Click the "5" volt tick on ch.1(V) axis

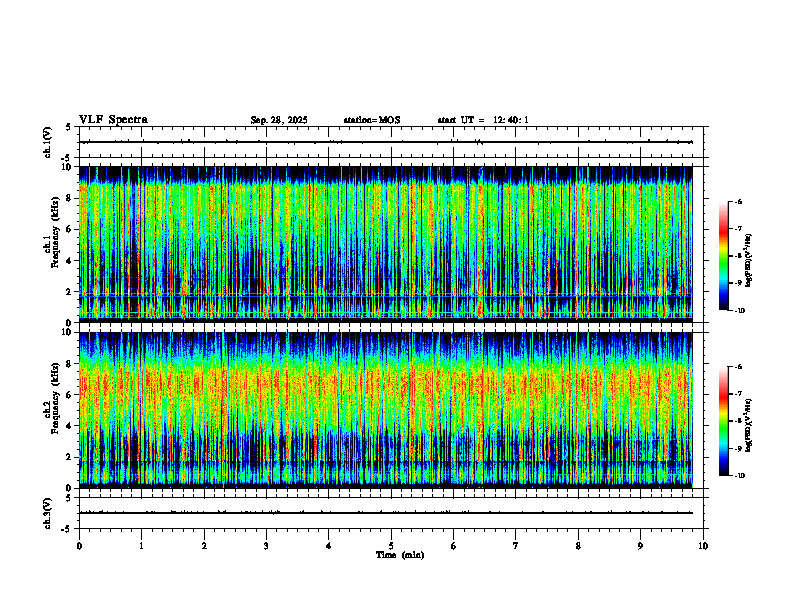coord(68,128)
